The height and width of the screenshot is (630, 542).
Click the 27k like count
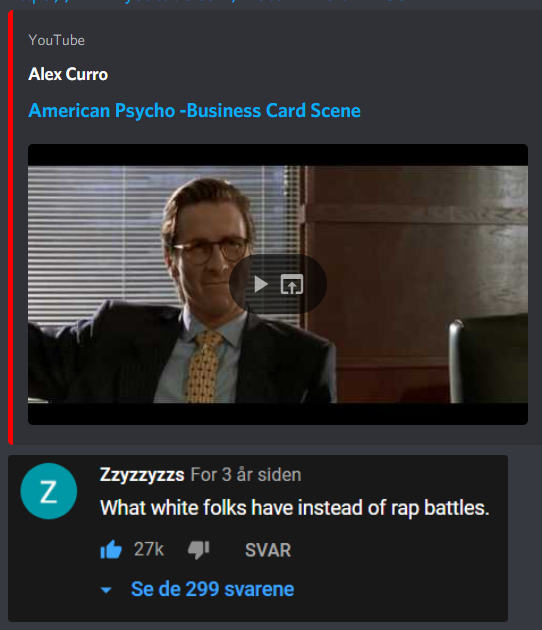click(149, 549)
